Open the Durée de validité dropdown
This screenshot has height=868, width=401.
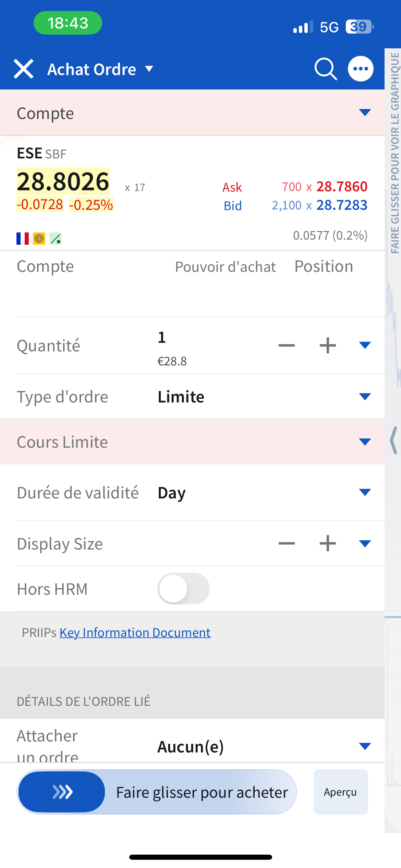tap(365, 493)
